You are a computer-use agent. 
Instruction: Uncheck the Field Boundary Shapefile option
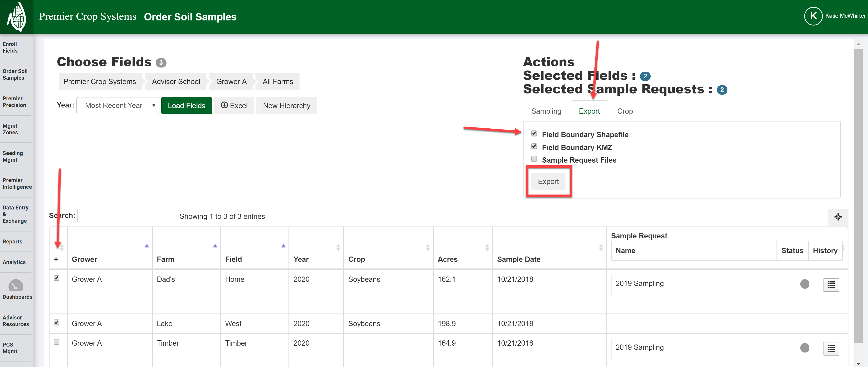coord(534,133)
